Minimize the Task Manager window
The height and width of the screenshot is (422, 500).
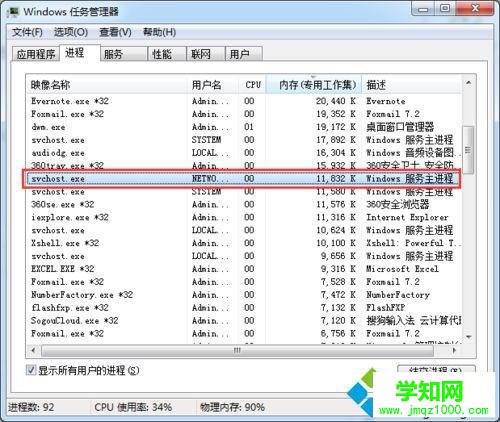[x=423, y=9]
